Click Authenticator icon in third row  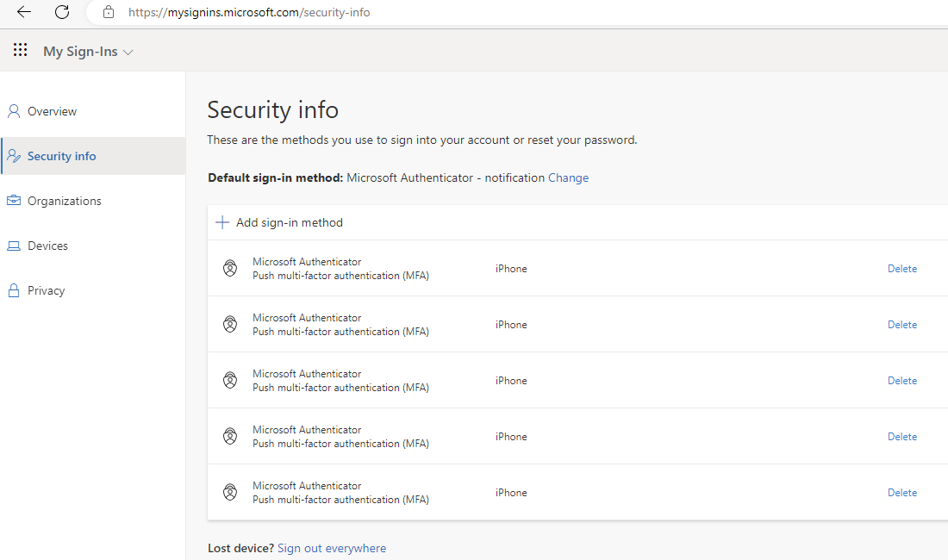click(230, 380)
